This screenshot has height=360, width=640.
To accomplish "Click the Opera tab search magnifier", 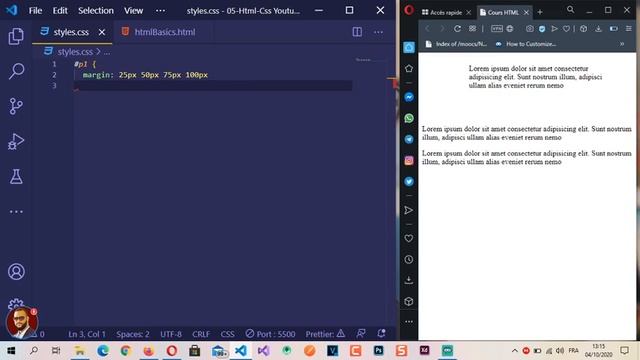I will (571, 10).
